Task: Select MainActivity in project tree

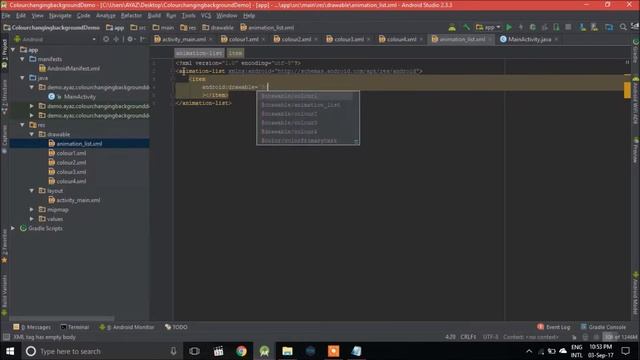Action: pyautogui.click(x=73, y=97)
